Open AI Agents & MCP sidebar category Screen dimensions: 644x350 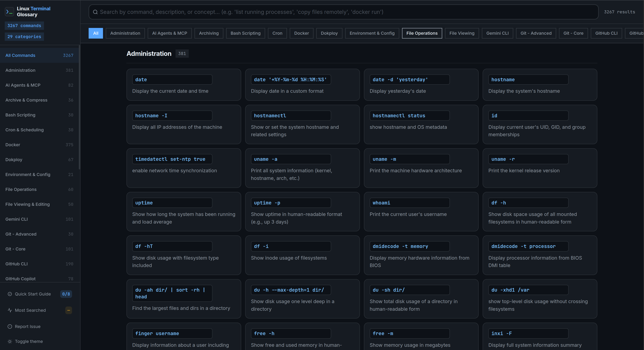[39, 85]
